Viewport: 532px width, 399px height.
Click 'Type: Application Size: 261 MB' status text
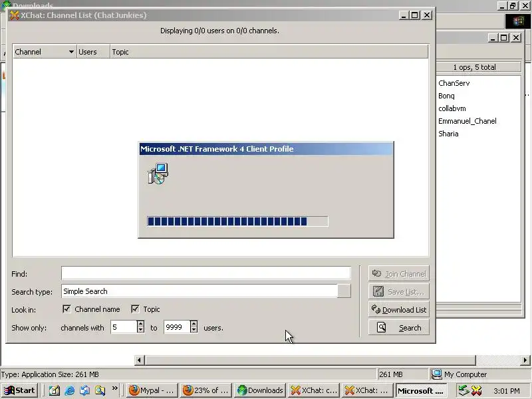click(50, 374)
